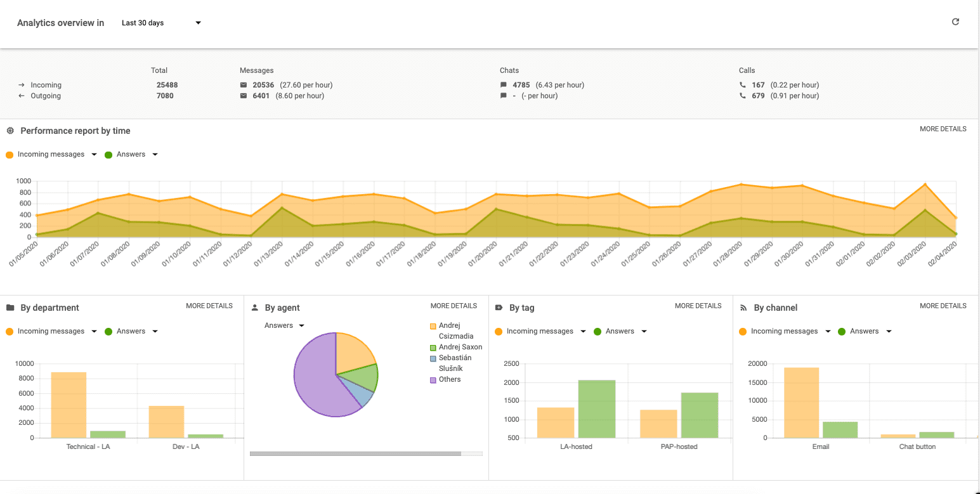
Task: Click the scrollbar below the agent pie chart
Action: [355, 453]
